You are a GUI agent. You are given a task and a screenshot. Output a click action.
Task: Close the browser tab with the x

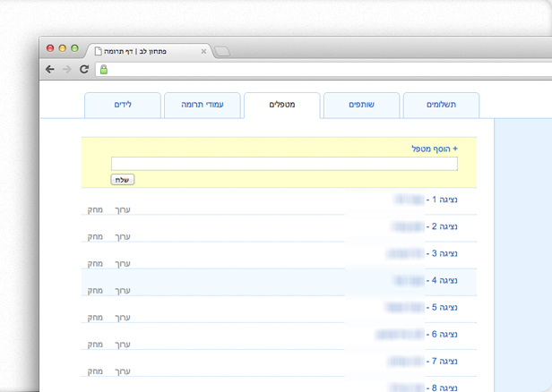coord(203,51)
